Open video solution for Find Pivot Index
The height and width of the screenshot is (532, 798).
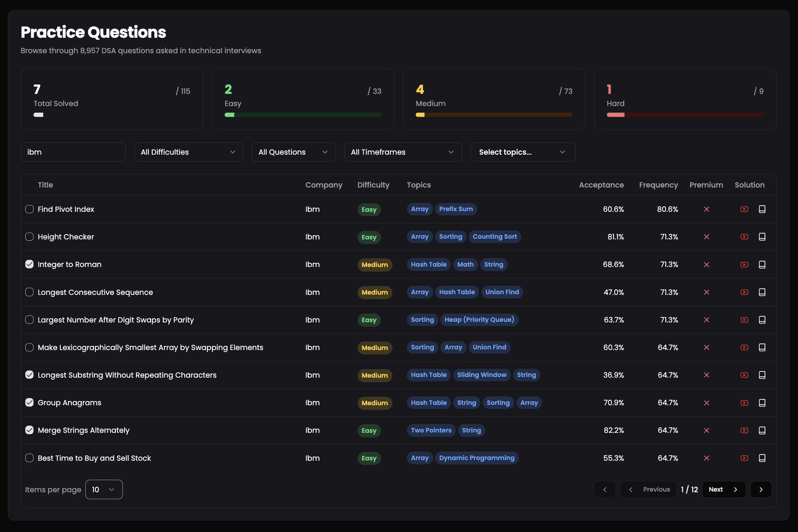click(744, 209)
